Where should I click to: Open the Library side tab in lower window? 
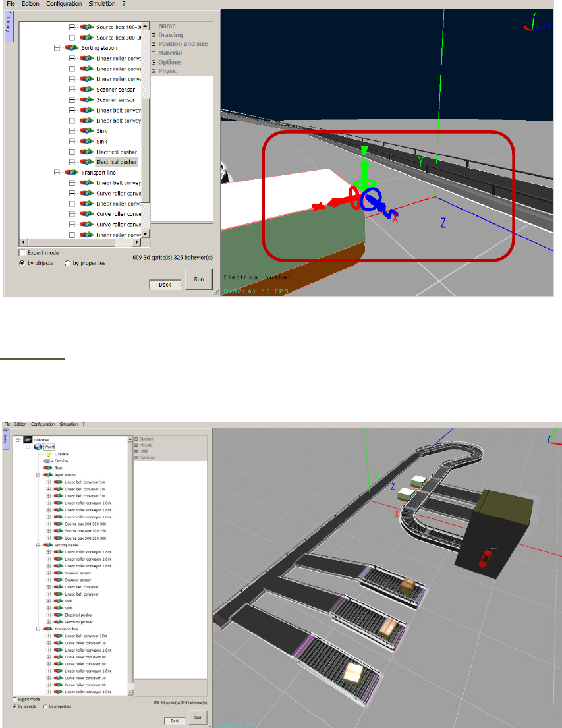5,439
